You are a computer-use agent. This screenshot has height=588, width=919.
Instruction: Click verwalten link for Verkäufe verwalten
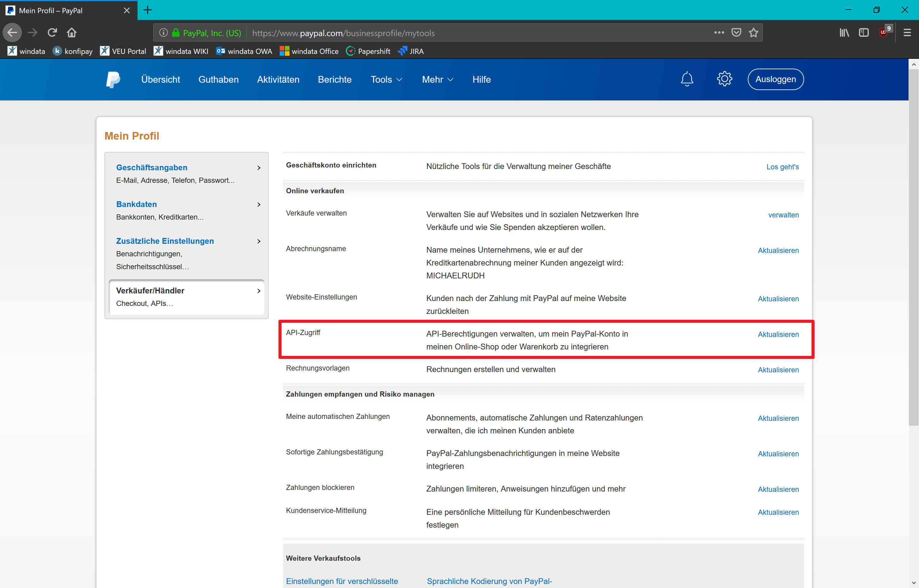click(x=784, y=215)
